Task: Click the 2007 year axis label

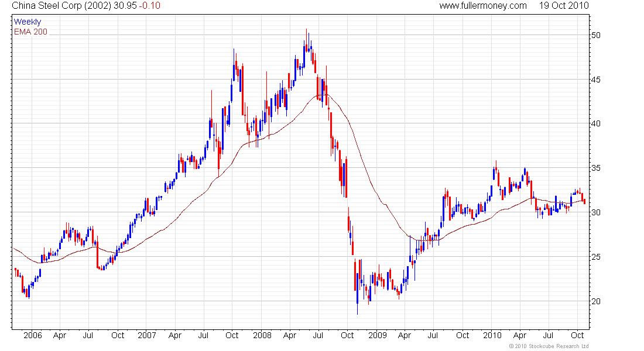Action: tap(146, 335)
